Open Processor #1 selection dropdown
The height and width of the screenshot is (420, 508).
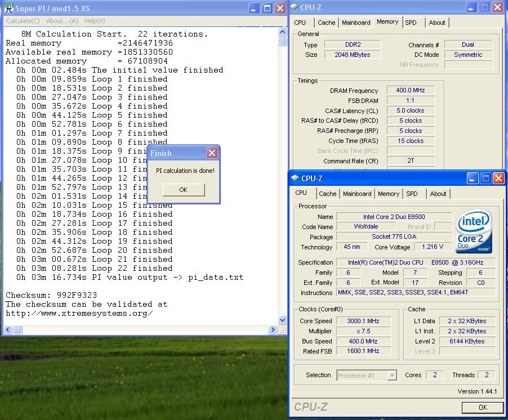click(x=367, y=376)
